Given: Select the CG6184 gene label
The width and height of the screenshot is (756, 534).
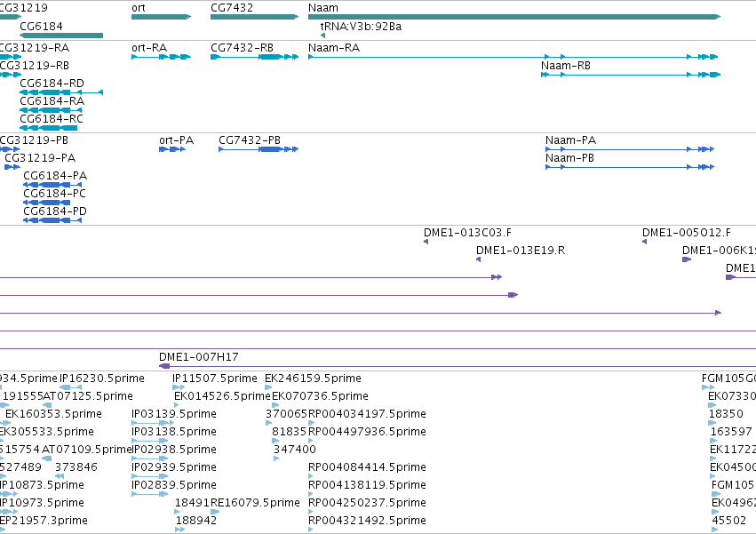Looking at the screenshot, I should coord(41,26).
